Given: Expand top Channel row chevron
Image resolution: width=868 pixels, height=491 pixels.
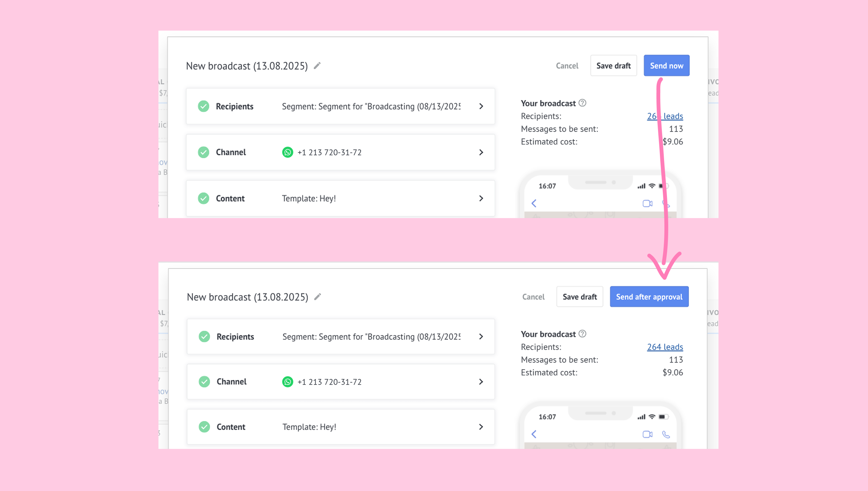Looking at the screenshot, I should click(481, 152).
